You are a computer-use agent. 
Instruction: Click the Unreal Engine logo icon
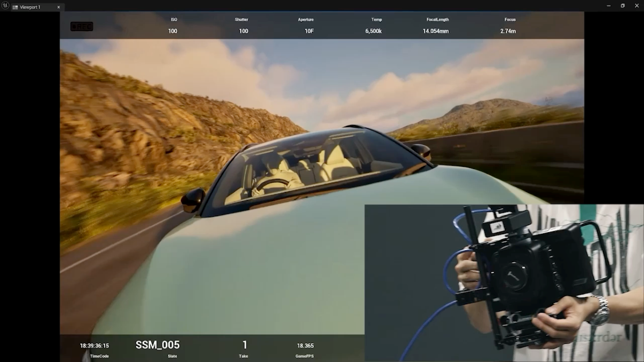4,5
